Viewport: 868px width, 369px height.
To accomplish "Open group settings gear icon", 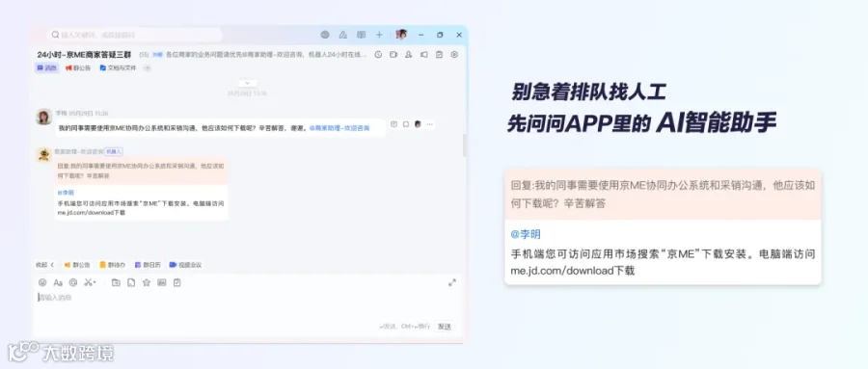I will [x=454, y=54].
